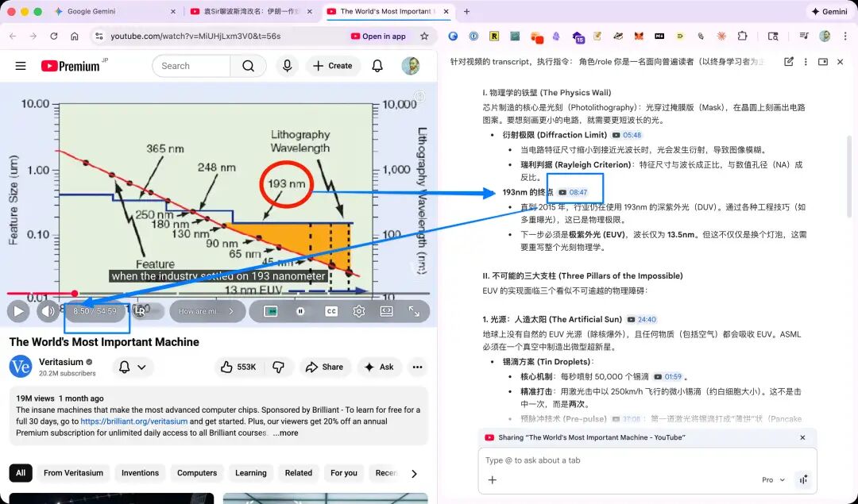Search with voice microphone icon
Image resolution: width=858 pixels, height=504 pixels.
pos(287,66)
